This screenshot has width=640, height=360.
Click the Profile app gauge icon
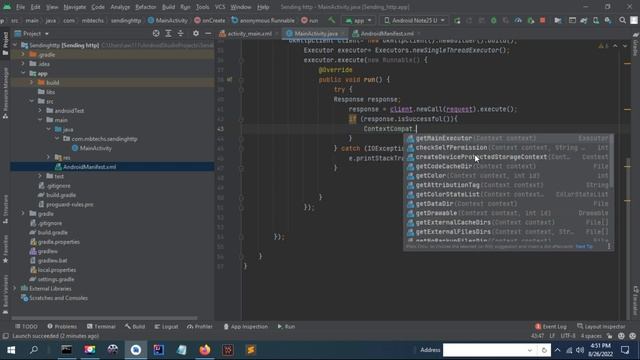518,20
